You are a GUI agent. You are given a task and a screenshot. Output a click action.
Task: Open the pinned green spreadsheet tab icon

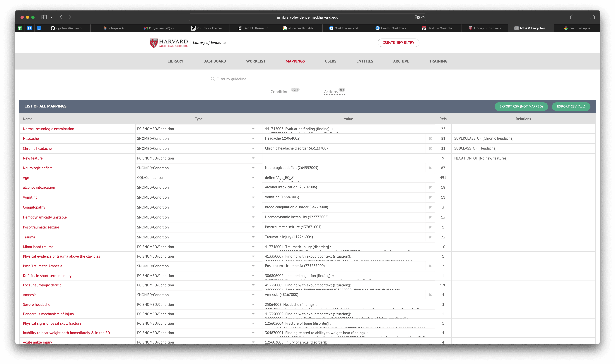20,28
